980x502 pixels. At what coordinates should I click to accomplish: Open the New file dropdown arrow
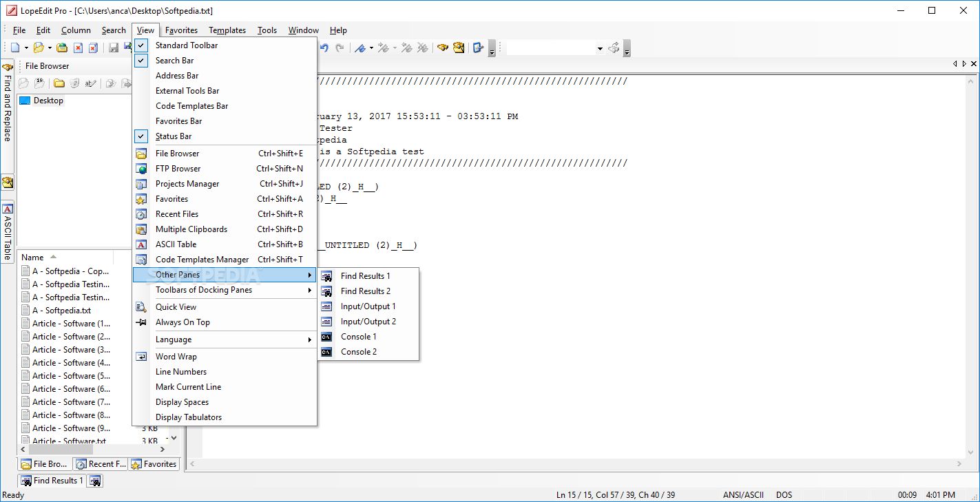click(x=26, y=48)
